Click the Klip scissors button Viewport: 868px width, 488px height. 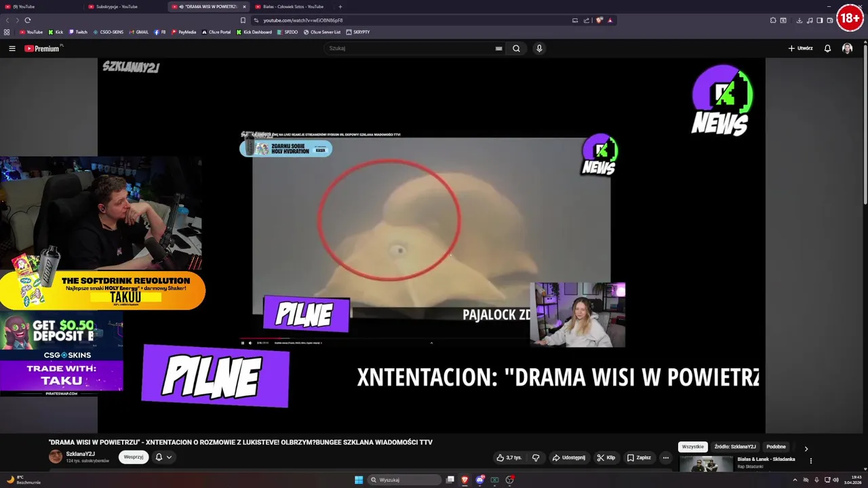(x=606, y=457)
